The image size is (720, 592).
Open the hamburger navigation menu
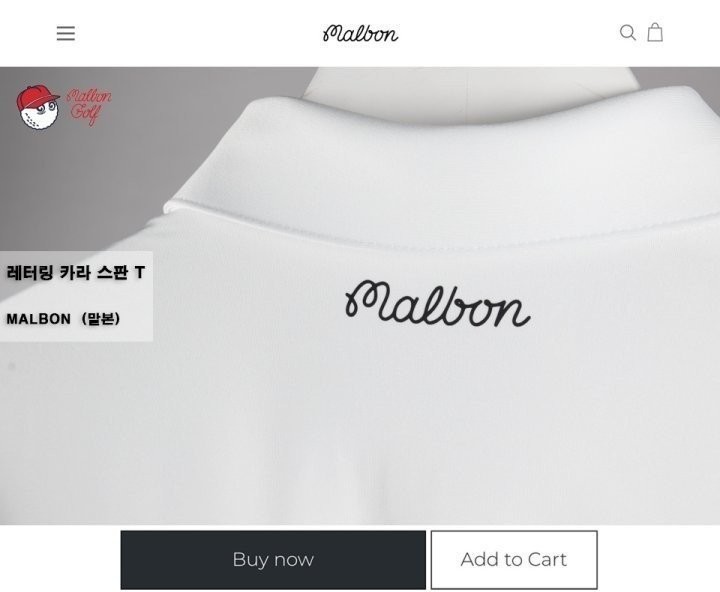coord(66,34)
